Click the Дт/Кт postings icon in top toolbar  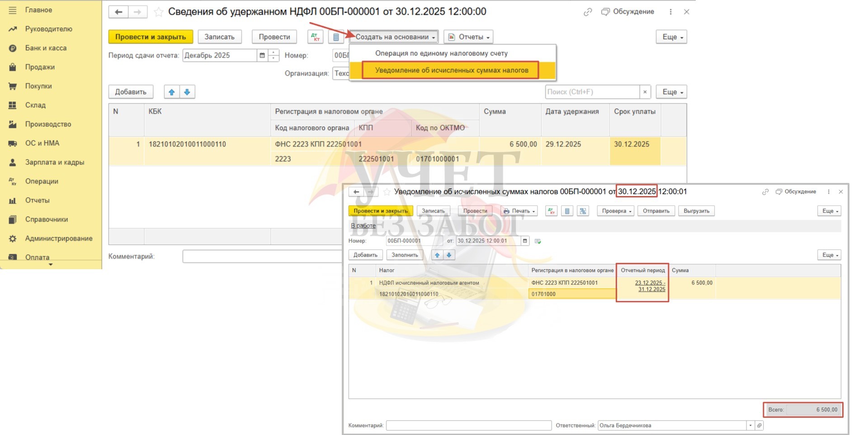pos(315,37)
